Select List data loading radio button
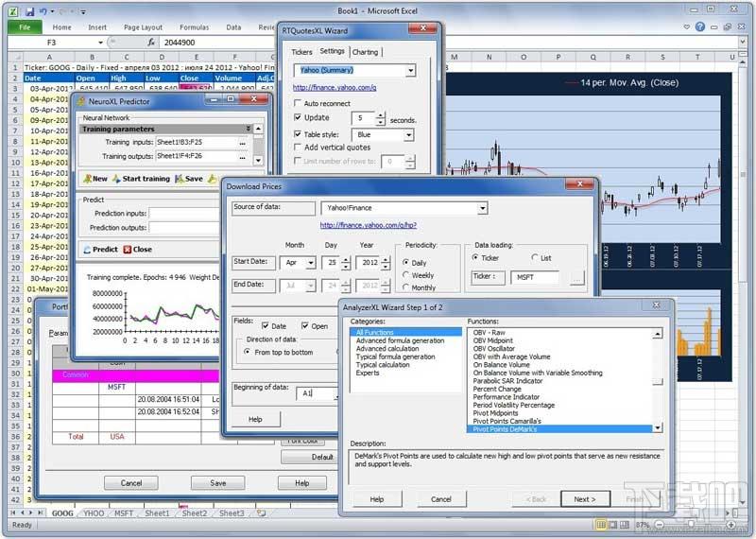Screen dimensions: 756x539 click(x=534, y=257)
